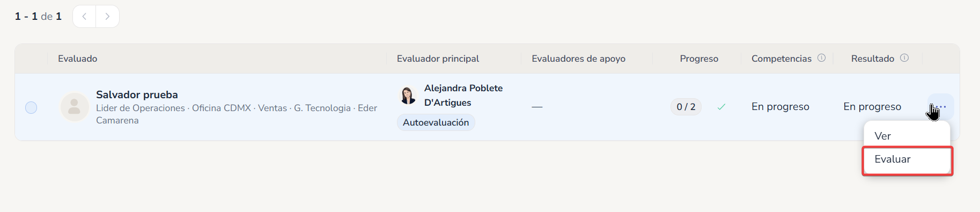Click the Competencias info icon
Image resolution: width=980 pixels, height=212 pixels.
pos(821,58)
